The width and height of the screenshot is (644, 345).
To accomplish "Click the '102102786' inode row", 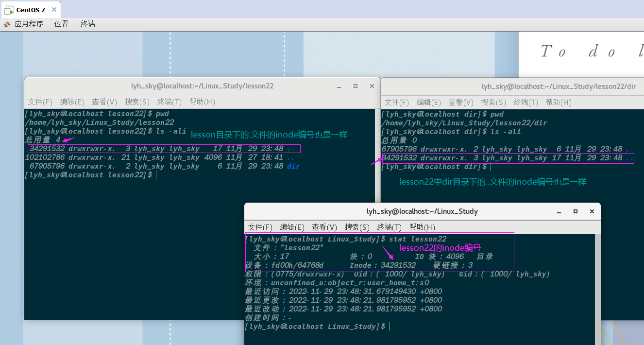I will point(160,157).
